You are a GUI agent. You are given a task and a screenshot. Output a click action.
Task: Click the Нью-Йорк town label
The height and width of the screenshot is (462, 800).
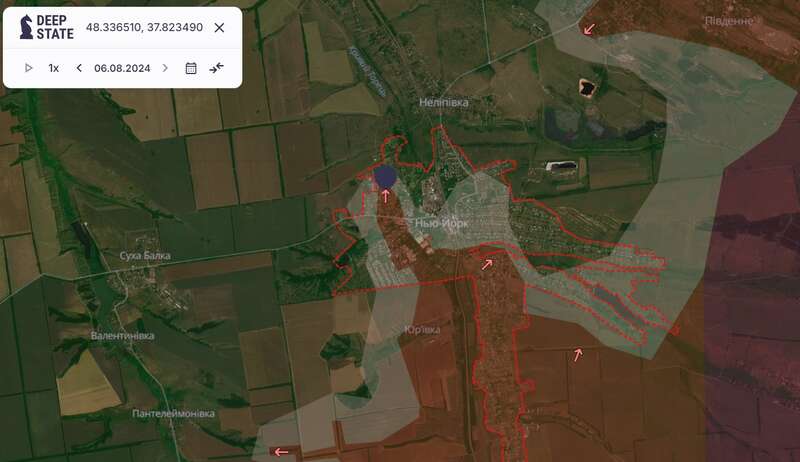pos(441,223)
